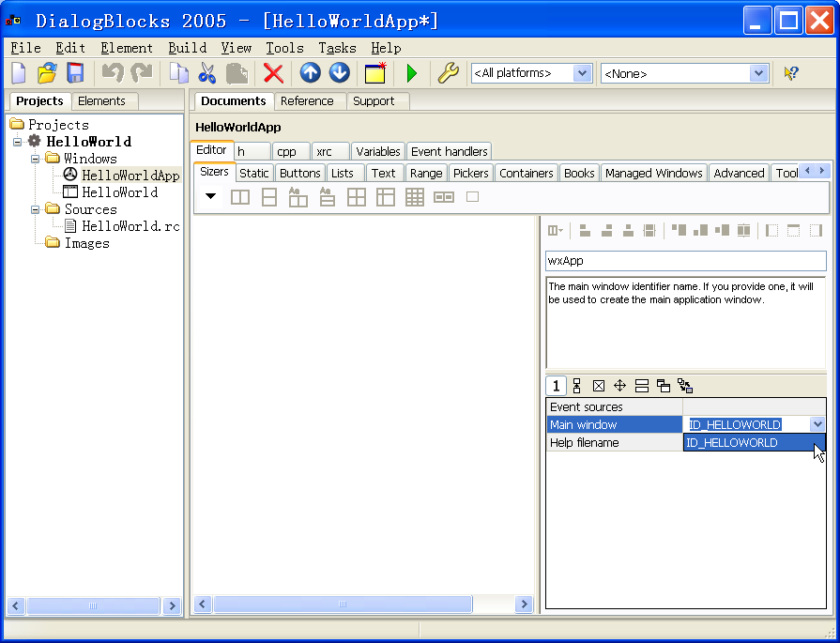Insert a vertical box sizer from the palette

click(x=269, y=197)
